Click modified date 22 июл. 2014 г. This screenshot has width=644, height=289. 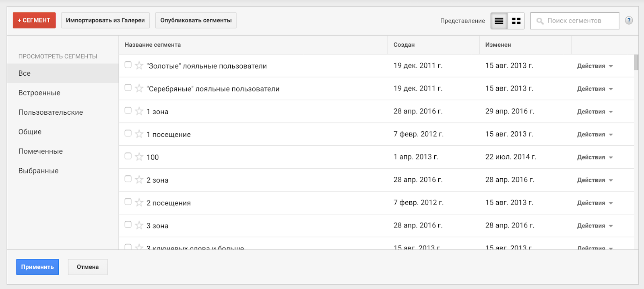click(x=511, y=157)
